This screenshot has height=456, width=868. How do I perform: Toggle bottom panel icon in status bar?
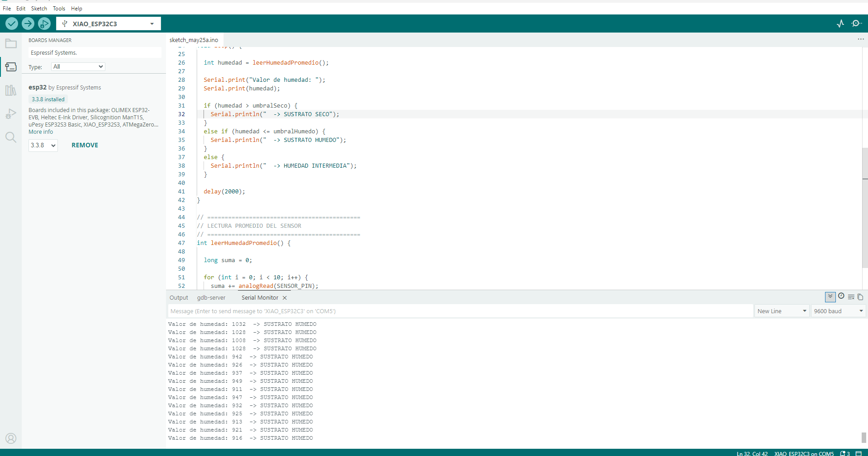859,453
